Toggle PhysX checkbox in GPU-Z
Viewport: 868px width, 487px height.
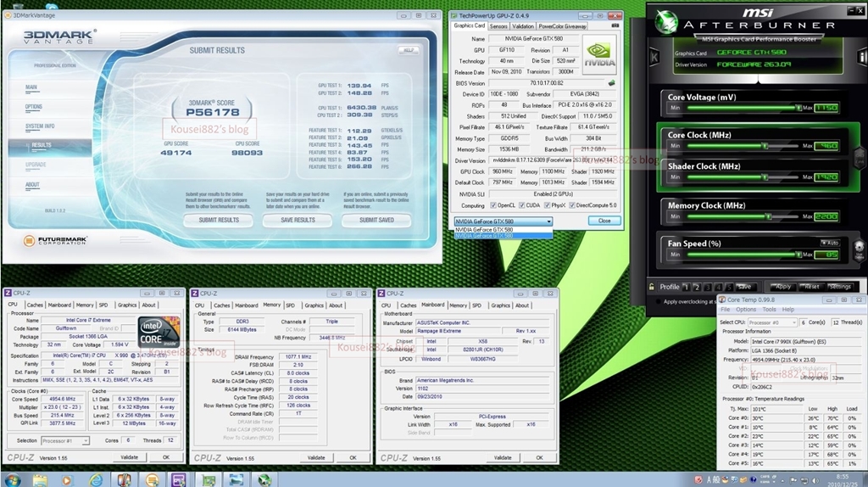(x=547, y=205)
